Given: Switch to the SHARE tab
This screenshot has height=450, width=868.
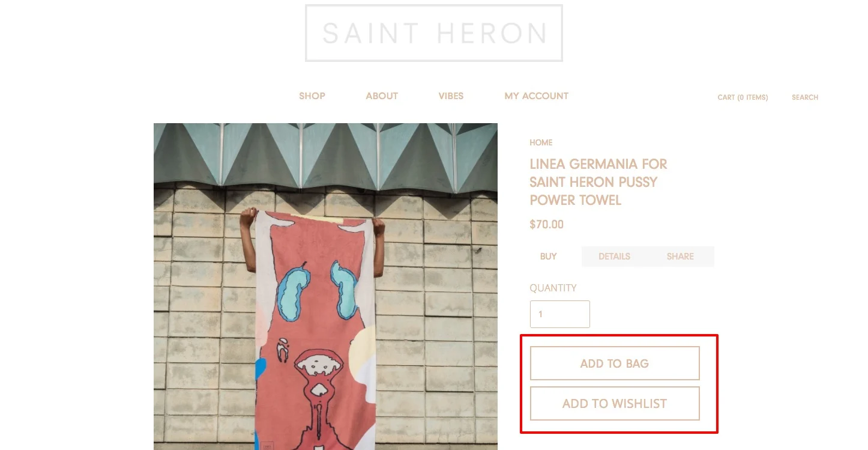Looking at the screenshot, I should pyautogui.click(x=680, y=256).
